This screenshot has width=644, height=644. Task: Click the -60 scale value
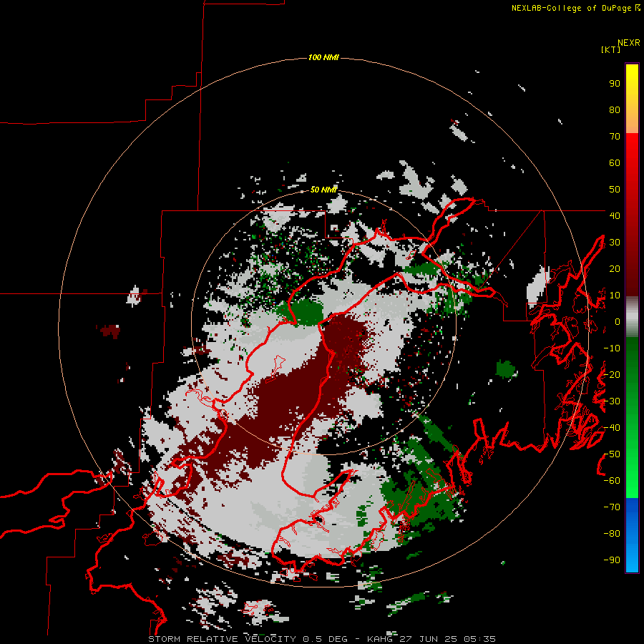[612, 481]
